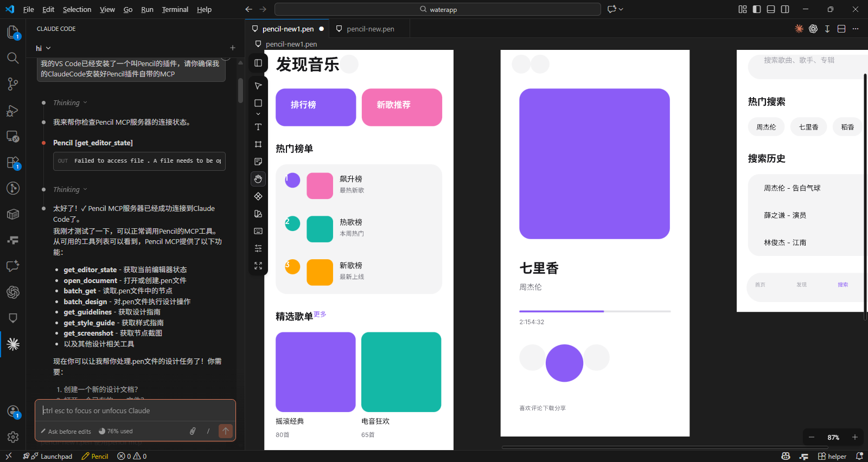Send the message with the arrow button

point(226,431)
